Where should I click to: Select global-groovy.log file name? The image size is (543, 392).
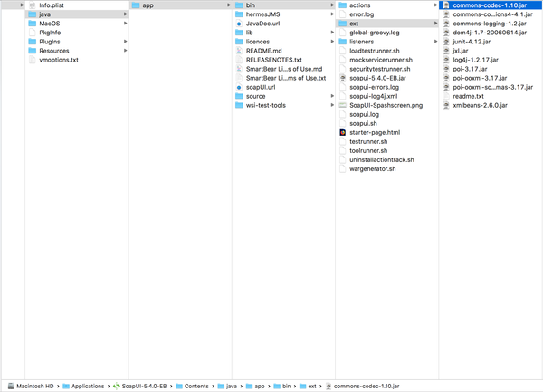375,33
